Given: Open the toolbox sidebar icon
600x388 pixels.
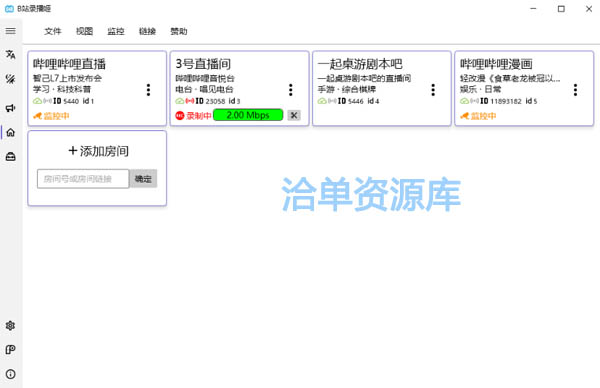Looking at the screenshot, I should [11, 157].
